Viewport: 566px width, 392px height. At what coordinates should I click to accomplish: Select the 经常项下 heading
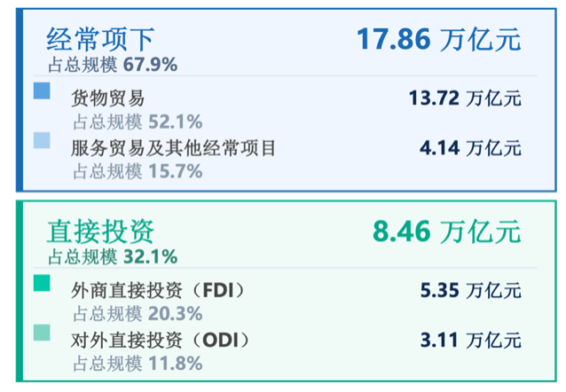[101, 39]
